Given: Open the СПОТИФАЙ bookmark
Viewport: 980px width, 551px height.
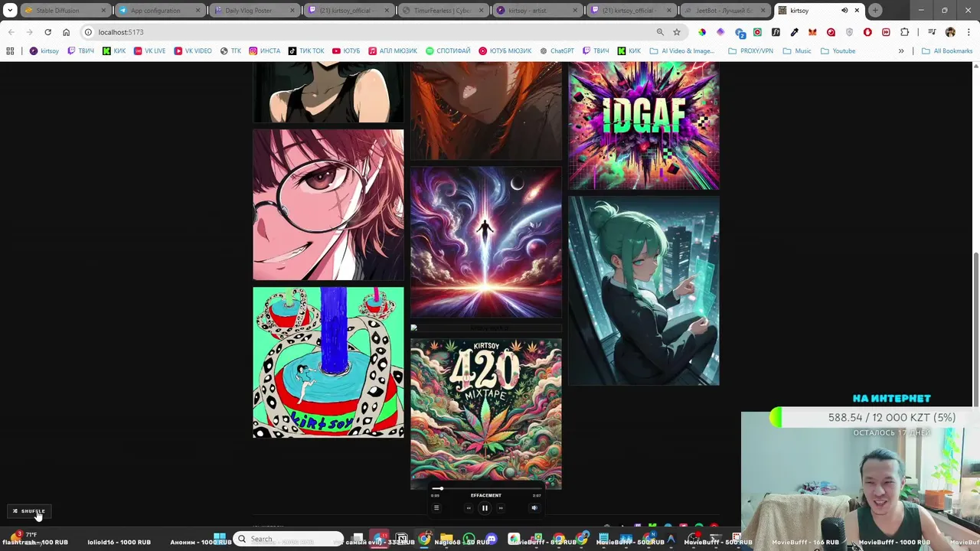Looking at the screenshot, I should point(448,51).
